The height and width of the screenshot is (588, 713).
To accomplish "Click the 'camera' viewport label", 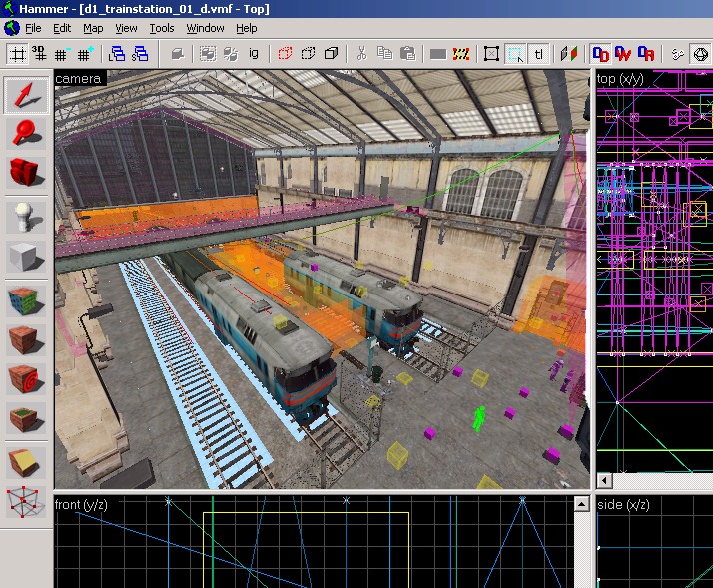I will [78, 78].
